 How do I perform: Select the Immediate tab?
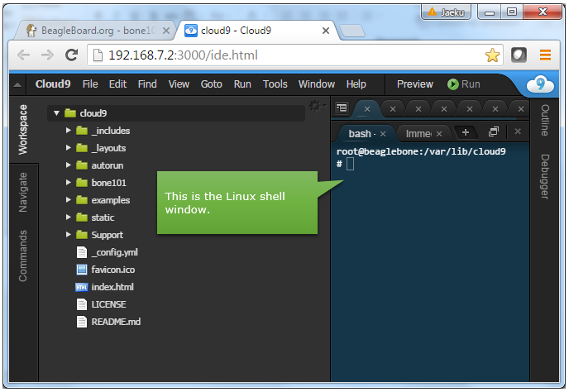(x=418, y=134)
